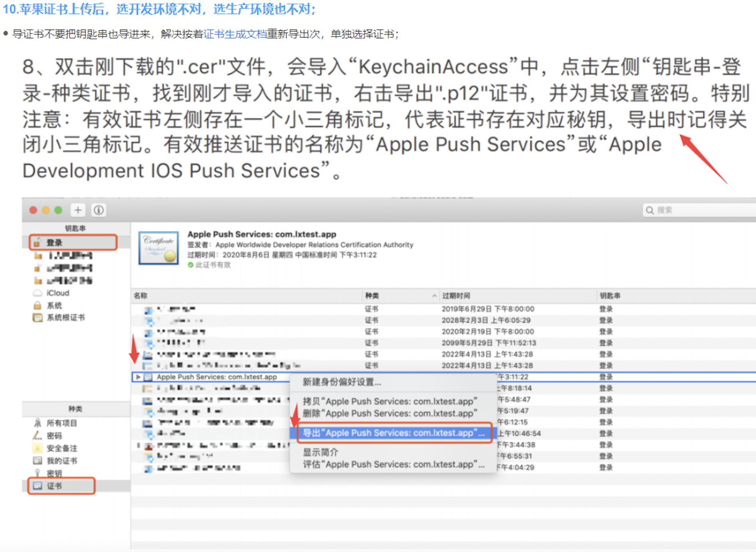Open 系统根证书 keychain
The height and width of the screenshot is (552, 756).
[x=65, y=318]
